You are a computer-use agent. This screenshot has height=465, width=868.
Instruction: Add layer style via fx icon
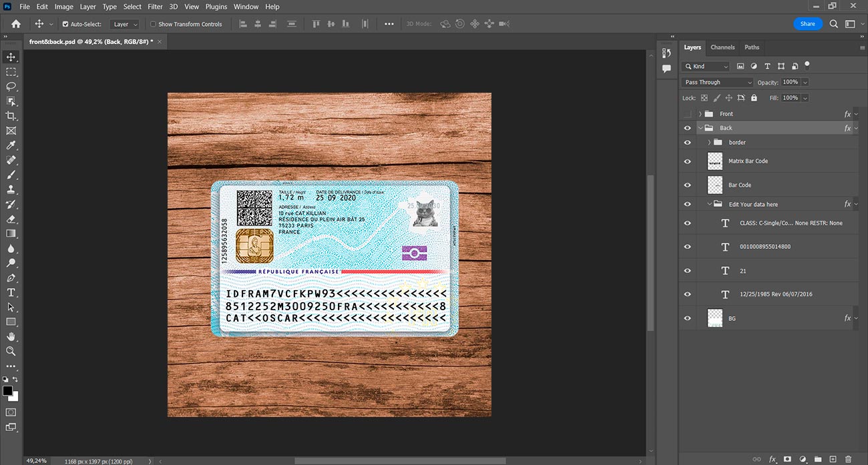pyautogui.click(x=773, y=459)
